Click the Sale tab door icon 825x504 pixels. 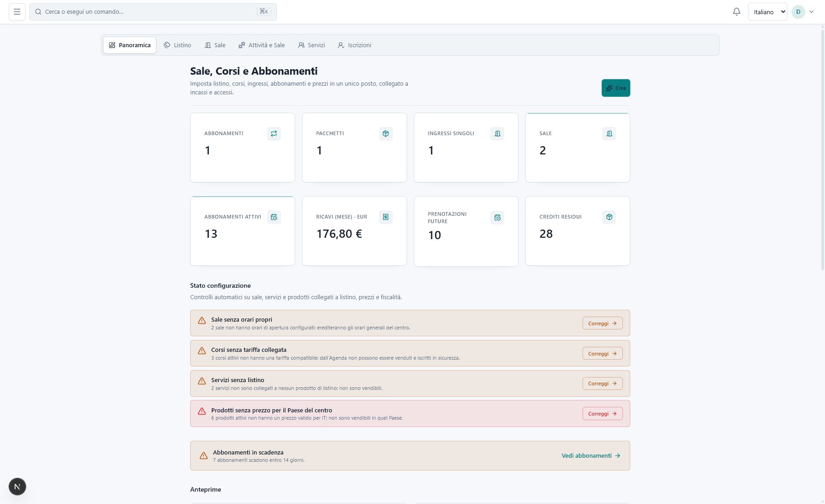pos(208,45)
